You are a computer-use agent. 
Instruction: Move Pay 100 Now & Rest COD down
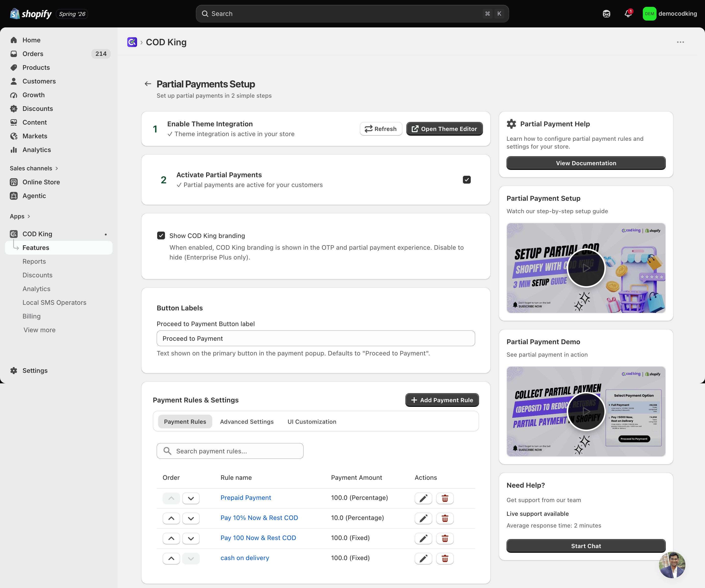pos(191,539)
